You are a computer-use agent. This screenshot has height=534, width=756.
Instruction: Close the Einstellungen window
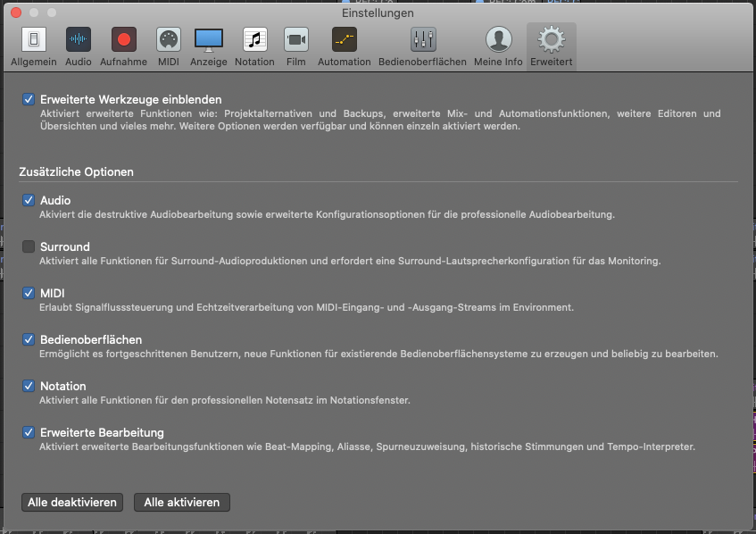point(16,13)
